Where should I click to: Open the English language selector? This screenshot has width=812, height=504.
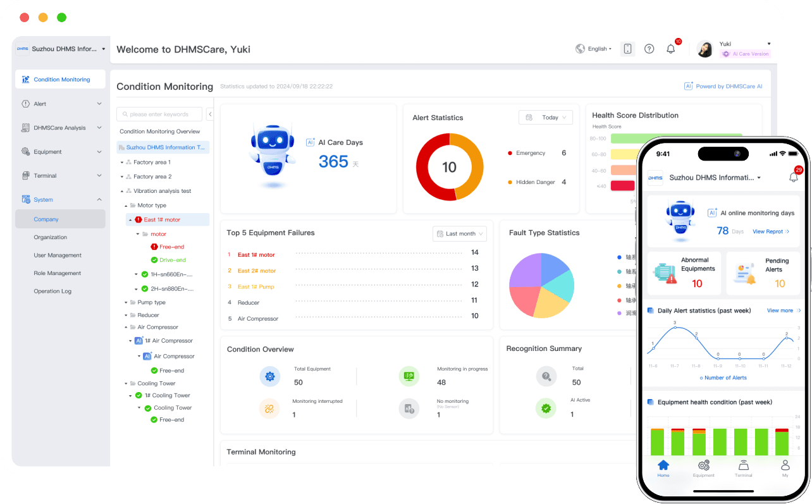click(594, 49)
